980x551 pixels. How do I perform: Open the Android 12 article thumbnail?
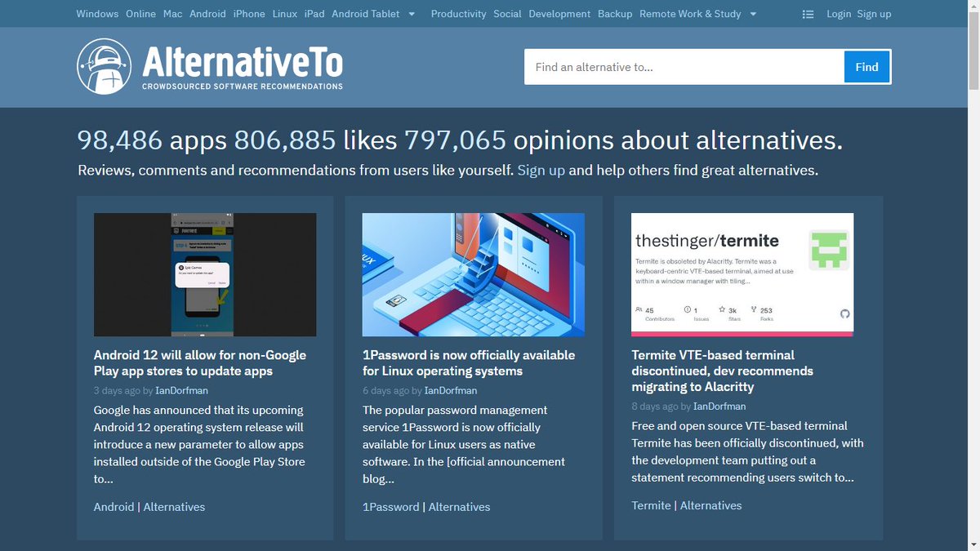(205, 274)
